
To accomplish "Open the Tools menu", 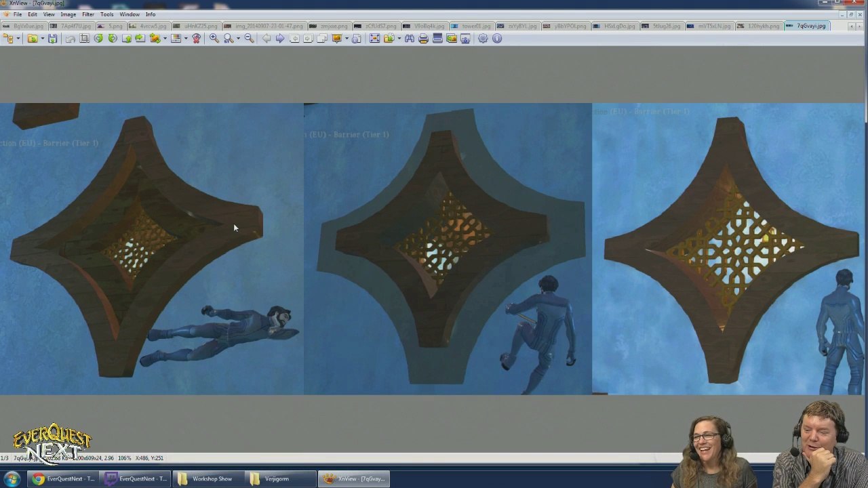I will [x=107, y=14].
